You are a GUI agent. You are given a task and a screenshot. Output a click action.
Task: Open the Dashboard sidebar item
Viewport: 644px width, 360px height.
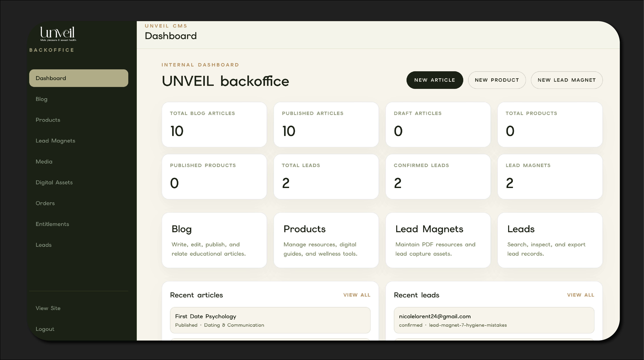(79, 78)
